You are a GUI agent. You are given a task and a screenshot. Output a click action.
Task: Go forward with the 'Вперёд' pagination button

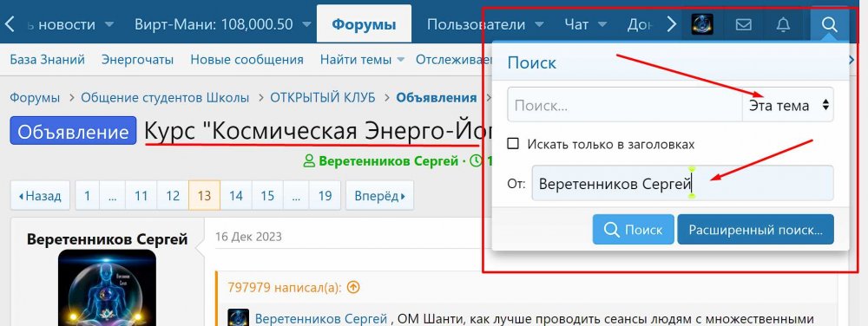click(x=380, y=196)
